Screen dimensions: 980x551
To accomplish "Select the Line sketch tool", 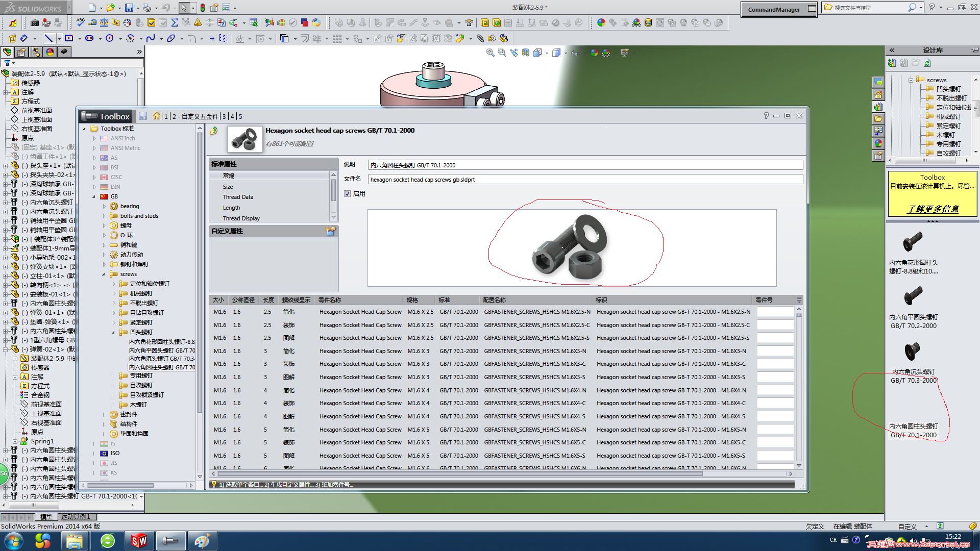I will tap(48, 38).
